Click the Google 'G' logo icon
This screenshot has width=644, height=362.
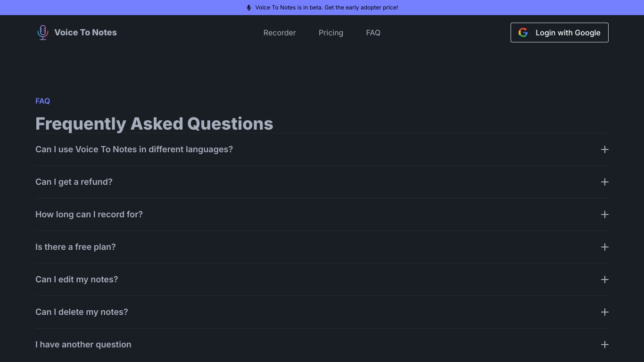point(523,33)
